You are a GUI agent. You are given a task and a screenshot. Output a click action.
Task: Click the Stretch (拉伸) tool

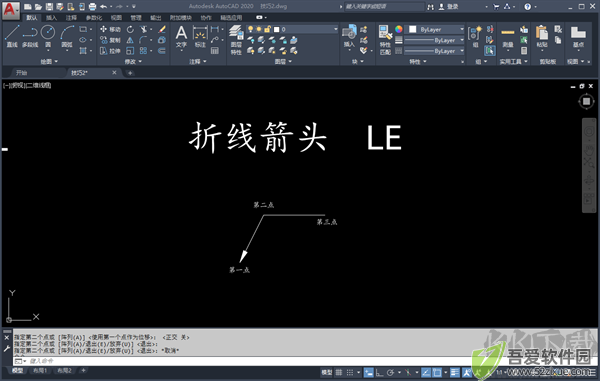point(110,50)
